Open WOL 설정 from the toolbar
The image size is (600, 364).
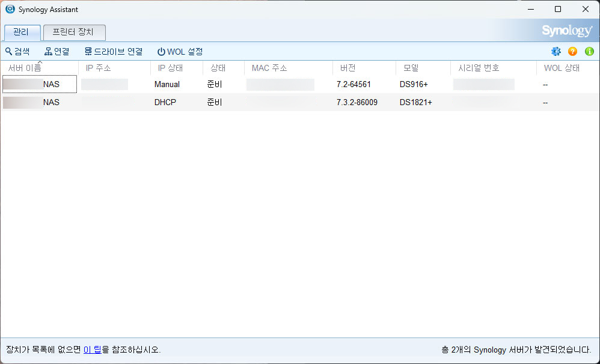click(x=180, y=51)
